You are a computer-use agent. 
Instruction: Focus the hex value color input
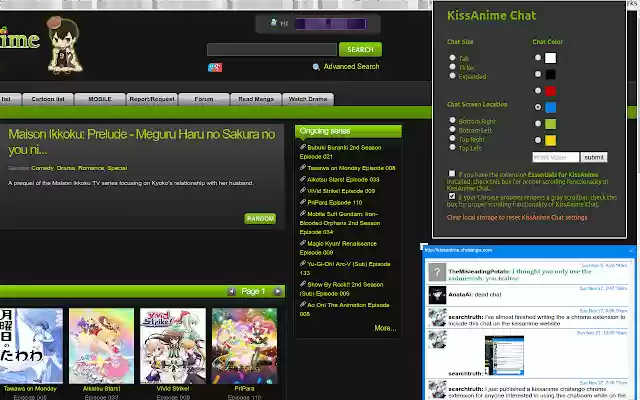click(556, 157)
